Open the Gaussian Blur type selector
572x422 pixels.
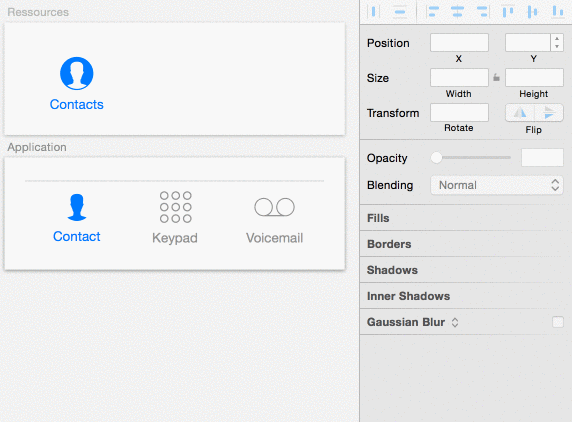tap(455, 322)
